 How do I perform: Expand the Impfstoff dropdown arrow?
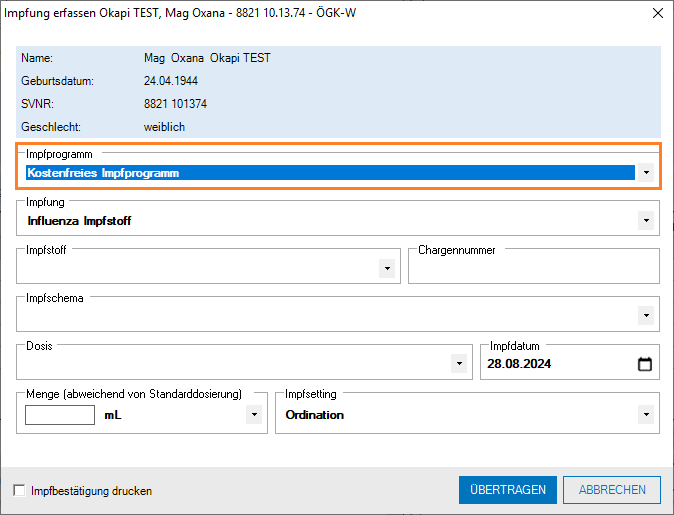point(386,269)
